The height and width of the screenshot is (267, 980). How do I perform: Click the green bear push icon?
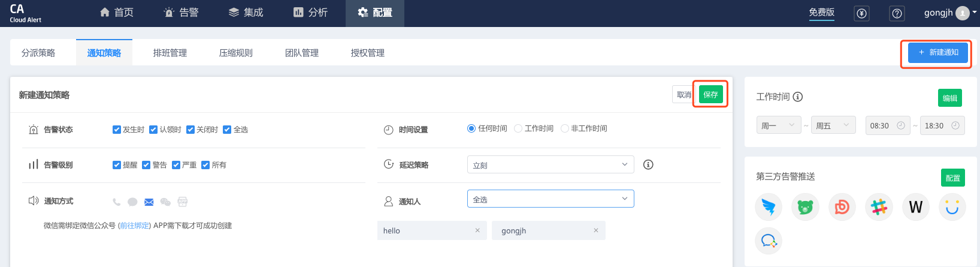805,207
